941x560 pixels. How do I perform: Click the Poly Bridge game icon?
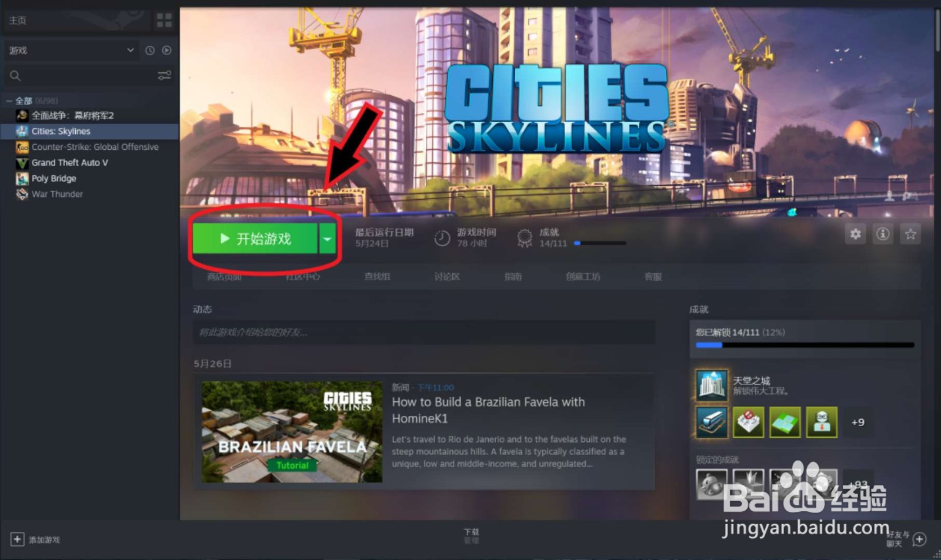coord(22,179)
